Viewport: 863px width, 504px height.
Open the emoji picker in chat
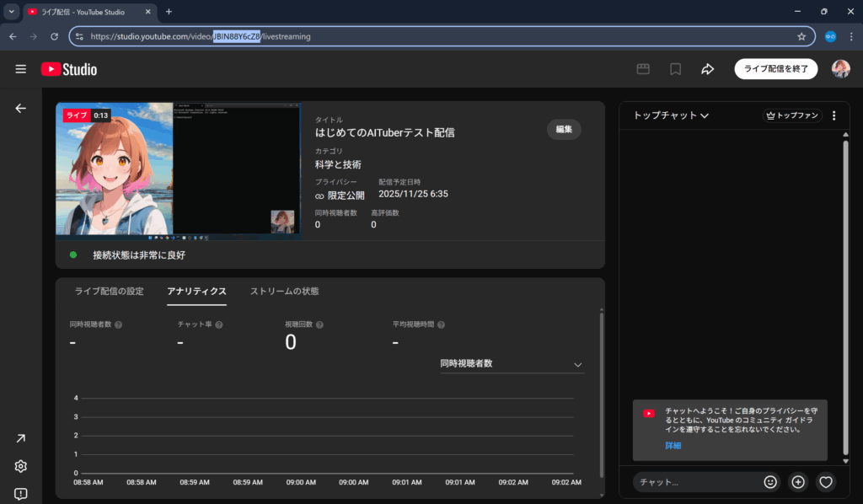(x=770, y=482)
